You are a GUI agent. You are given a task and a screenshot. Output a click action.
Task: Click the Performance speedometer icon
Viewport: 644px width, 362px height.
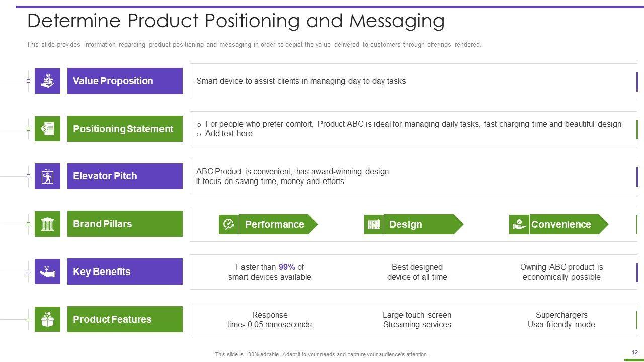click(229, 224)
